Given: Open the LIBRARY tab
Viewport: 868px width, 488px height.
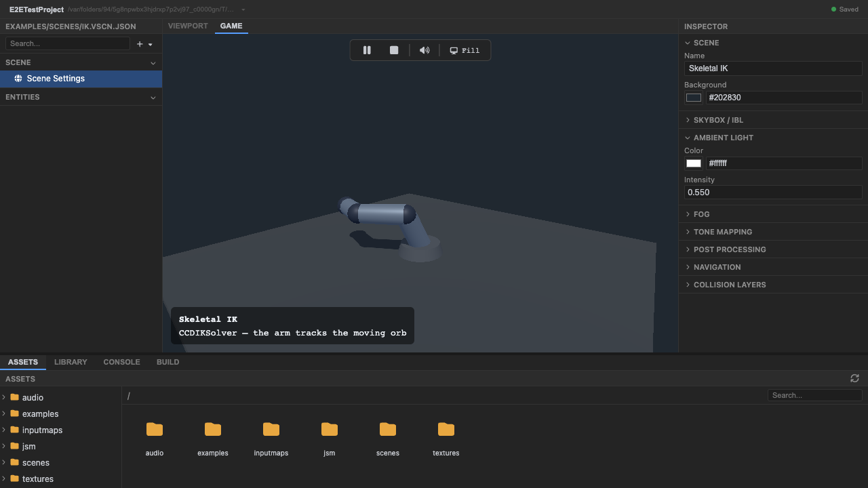Looking at the screenshot, I should click(x=71, y=362).
